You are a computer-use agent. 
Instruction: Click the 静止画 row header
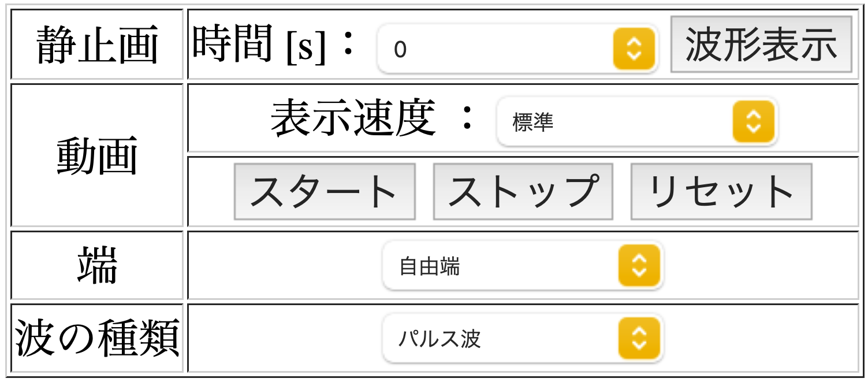[97, 45]
